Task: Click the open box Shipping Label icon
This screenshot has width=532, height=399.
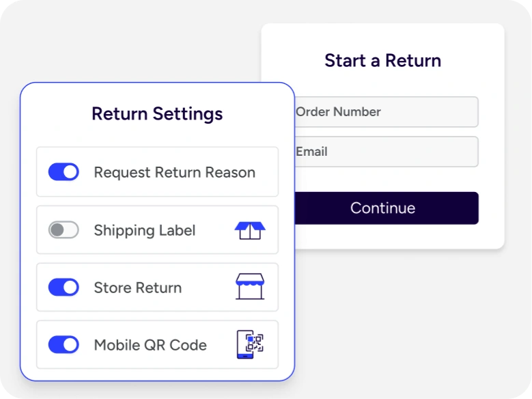Action: 249,230
